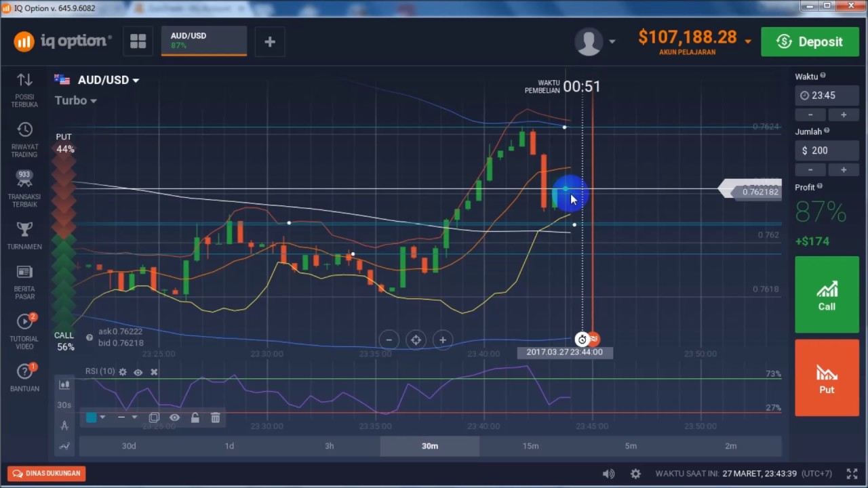Screen dimensions: 868x488
Task: Increase the expiry time with plus
Action: point(844,115)
